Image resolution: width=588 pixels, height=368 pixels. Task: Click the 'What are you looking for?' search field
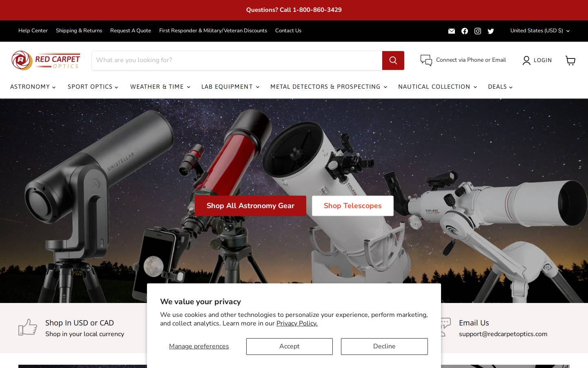(237, 61)
